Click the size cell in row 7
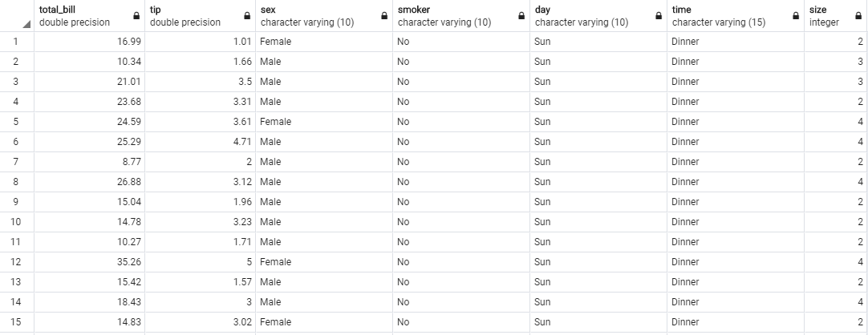Viewport: 868px width, 335px height. 835,162
